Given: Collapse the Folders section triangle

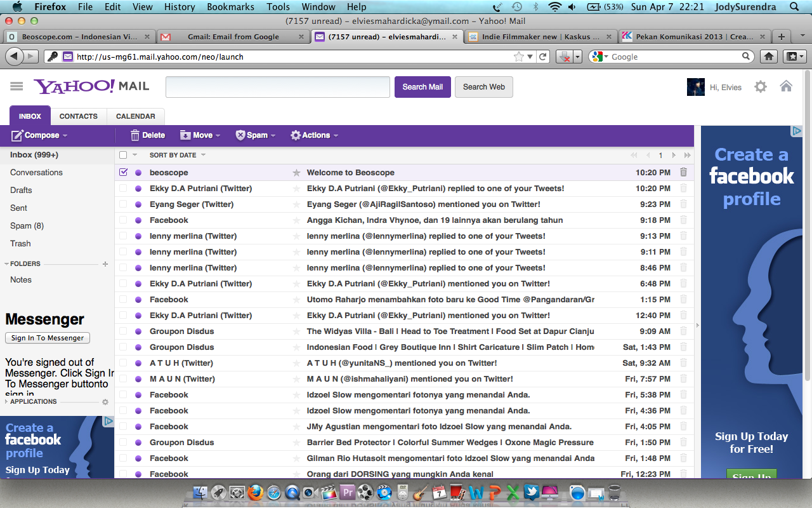Looking at the screenshot, I should [6, 264].
